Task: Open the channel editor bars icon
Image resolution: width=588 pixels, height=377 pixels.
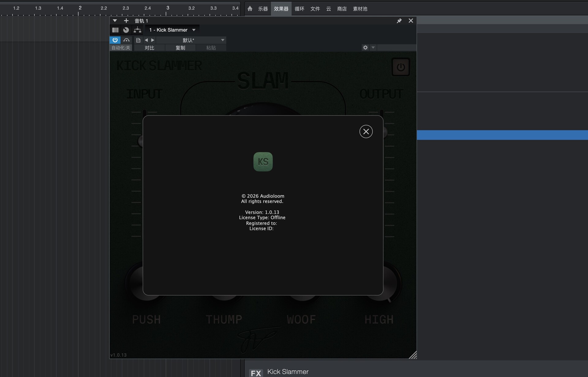Action: point(115,30)
